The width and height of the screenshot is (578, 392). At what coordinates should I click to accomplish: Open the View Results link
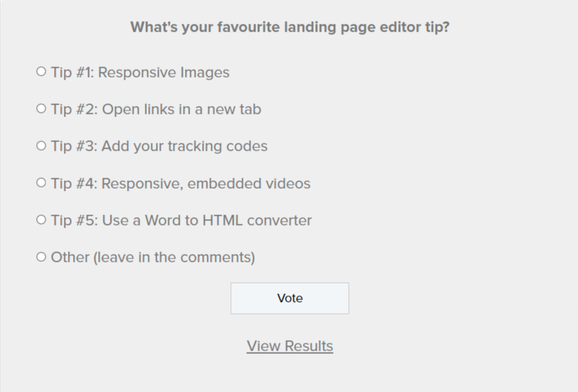pyautogui.click(x=290, y=346)
